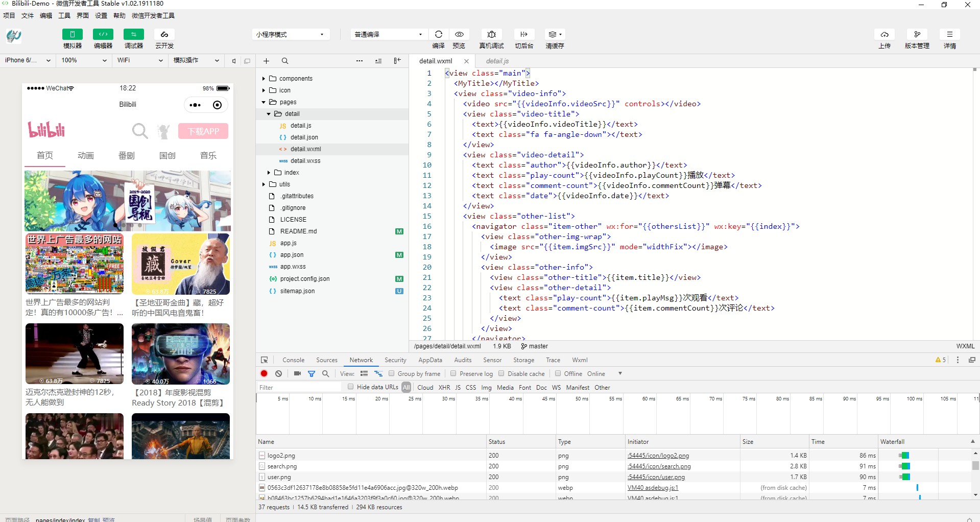Add a new file with plus icon
This screenshot has width=980, height=522.
pos(266,61)
